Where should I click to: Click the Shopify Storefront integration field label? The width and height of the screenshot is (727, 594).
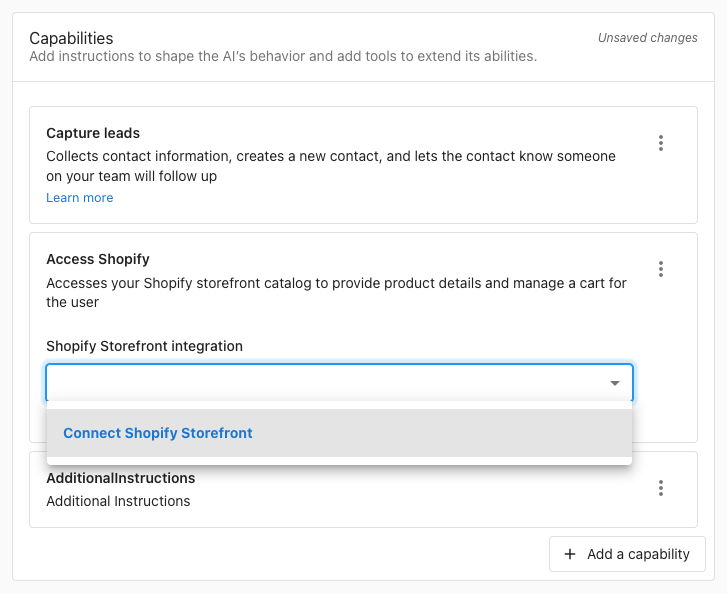tap(145, 346)
